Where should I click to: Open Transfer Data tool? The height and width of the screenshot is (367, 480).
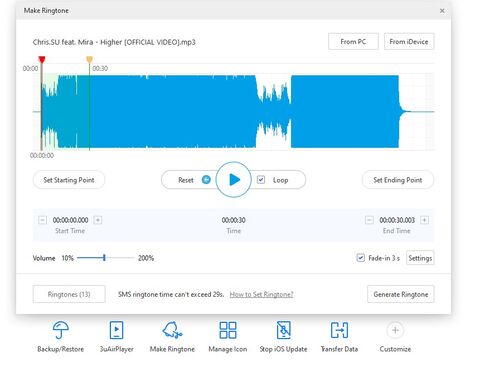pos(339,330)
